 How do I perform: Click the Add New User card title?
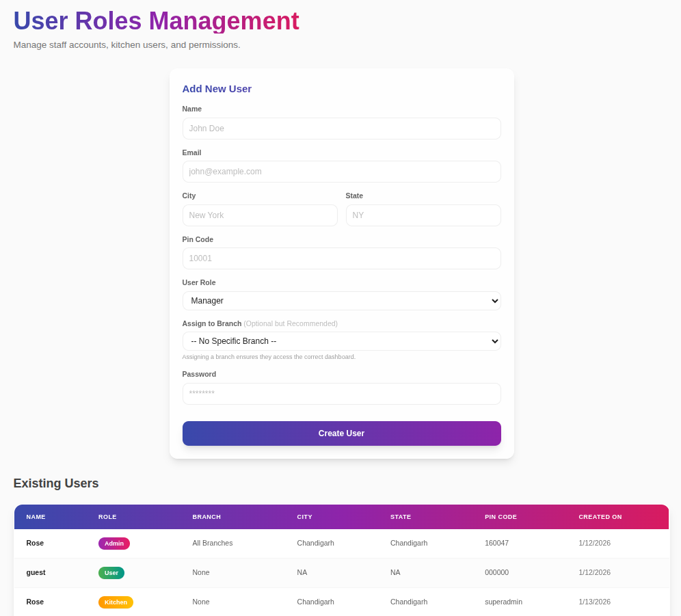(217, 88)
